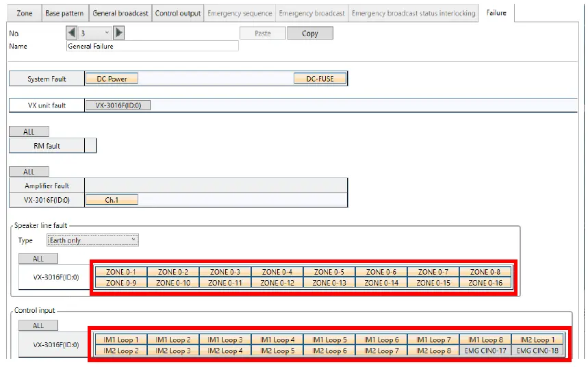Toggle amplifier fault Ch.1

pyautogui.click(x=112, y=200)
